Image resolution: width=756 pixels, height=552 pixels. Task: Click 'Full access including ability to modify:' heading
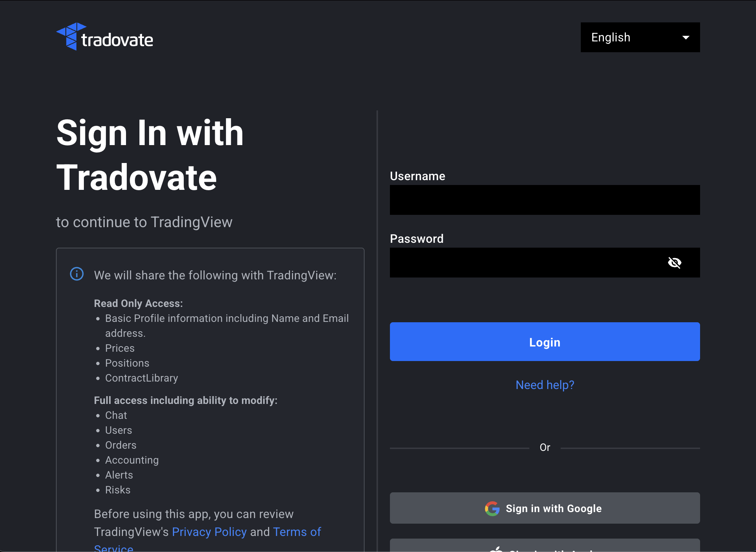186,401
